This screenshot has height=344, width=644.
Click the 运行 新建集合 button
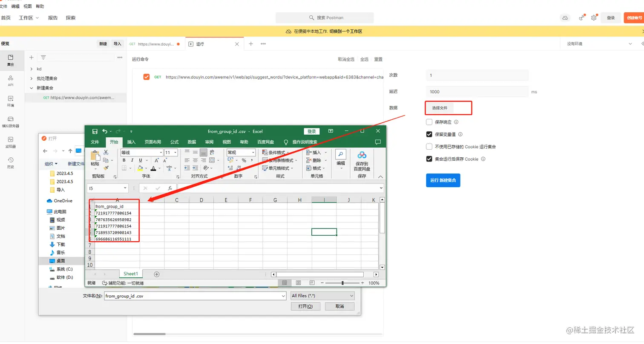[x=443, y=180]
